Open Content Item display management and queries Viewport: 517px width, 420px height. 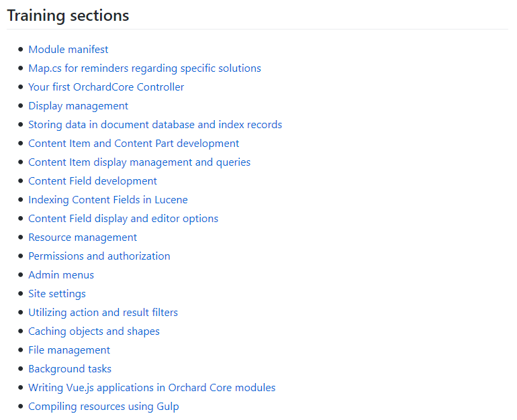[140, 162]
